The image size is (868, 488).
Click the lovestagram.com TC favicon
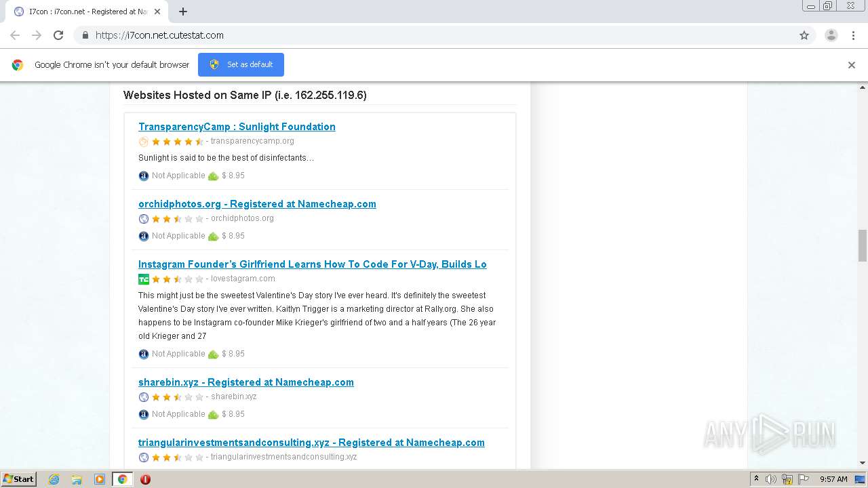coord(143,279)
